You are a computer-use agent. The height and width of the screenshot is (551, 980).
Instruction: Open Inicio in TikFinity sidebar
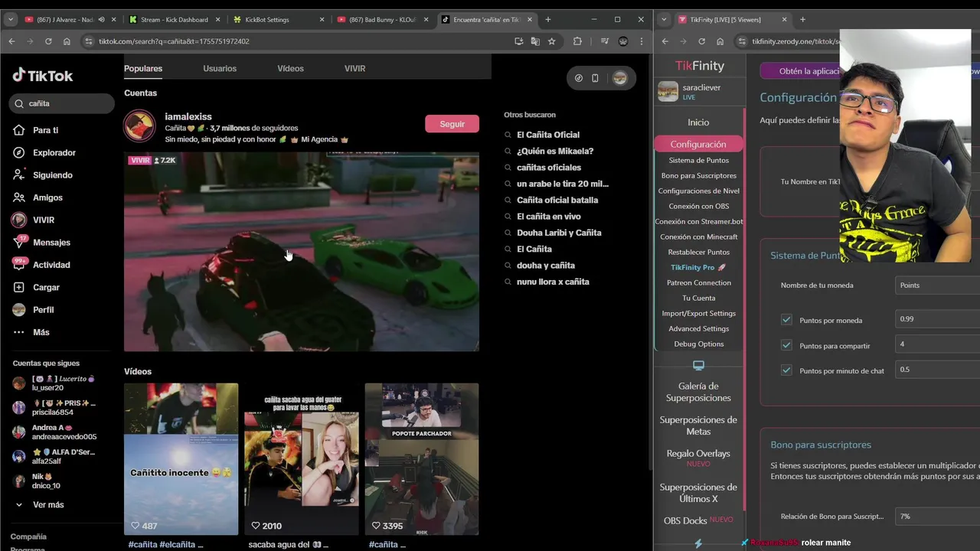pyautogui.click(x=698, y=122)
